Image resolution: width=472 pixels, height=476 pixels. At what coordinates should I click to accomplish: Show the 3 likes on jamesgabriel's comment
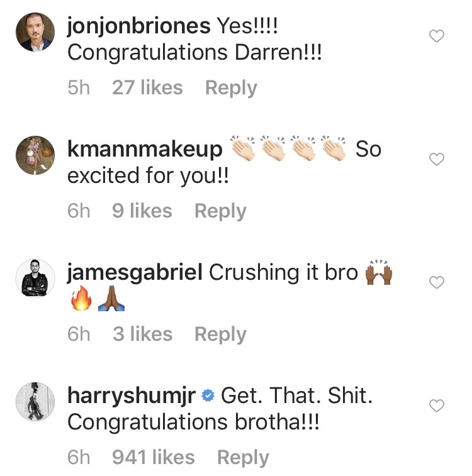click(x=142, y=335)
